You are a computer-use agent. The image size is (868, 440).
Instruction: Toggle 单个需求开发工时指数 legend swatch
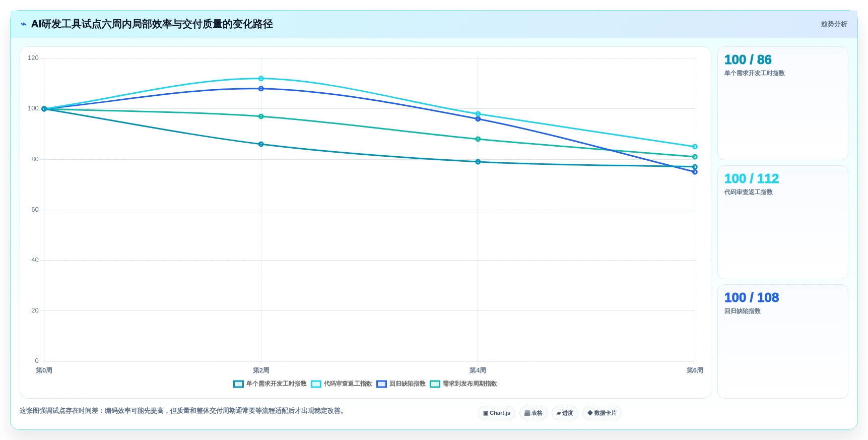click(238, 384)
